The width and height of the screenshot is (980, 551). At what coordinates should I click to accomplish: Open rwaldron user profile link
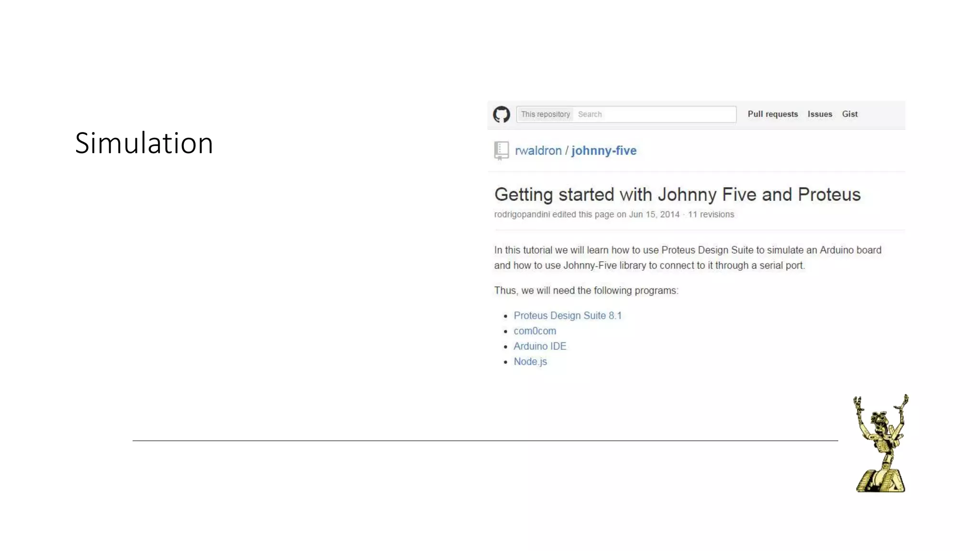538,151
